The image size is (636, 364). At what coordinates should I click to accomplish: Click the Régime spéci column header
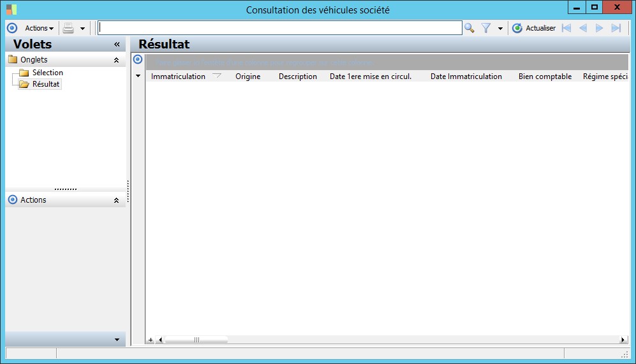[605, 76]
